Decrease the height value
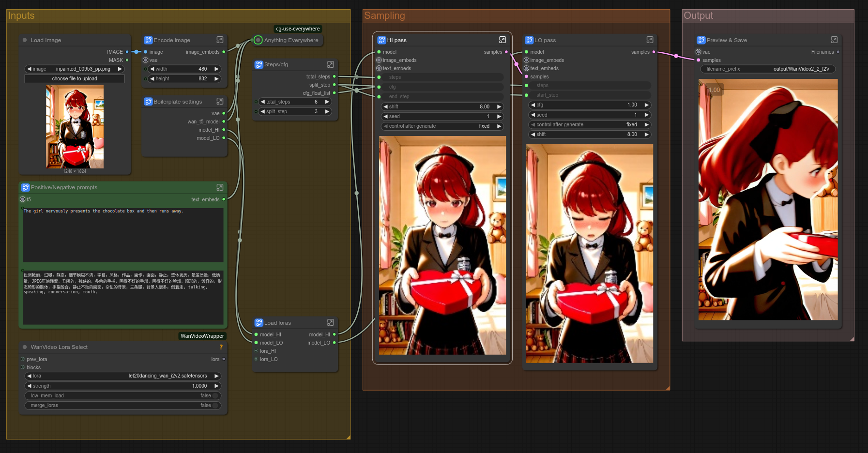This screenshot has width=868, height=453. point(152,78)
